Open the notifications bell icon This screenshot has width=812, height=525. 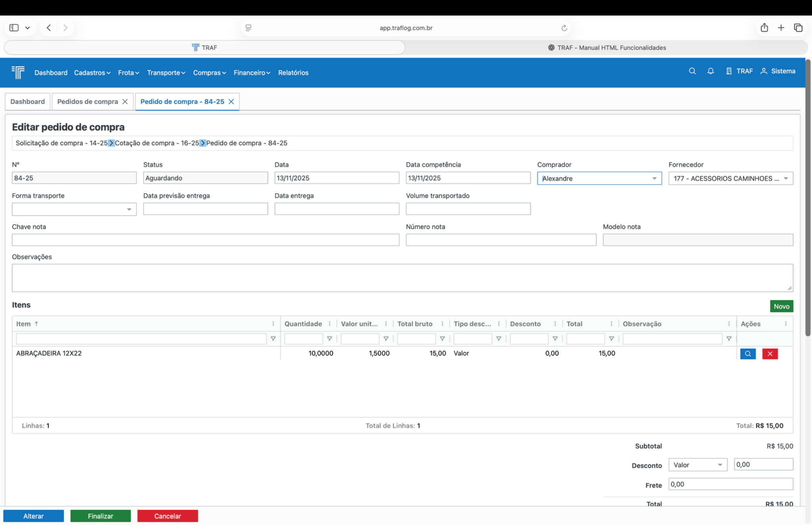pos(710,71)
